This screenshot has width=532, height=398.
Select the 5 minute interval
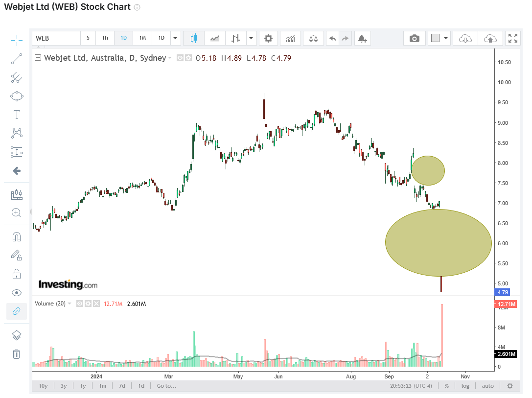[x=88, y=38]
